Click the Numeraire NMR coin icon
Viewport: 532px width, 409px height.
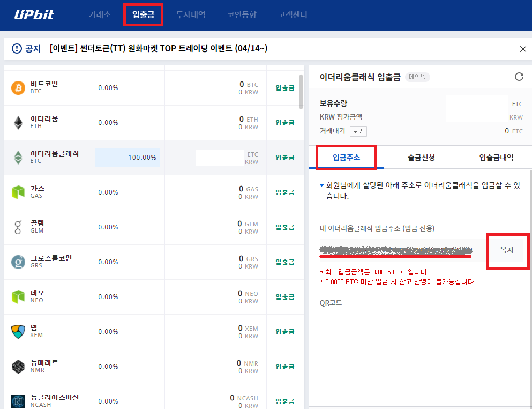click(x=18, y=367)
